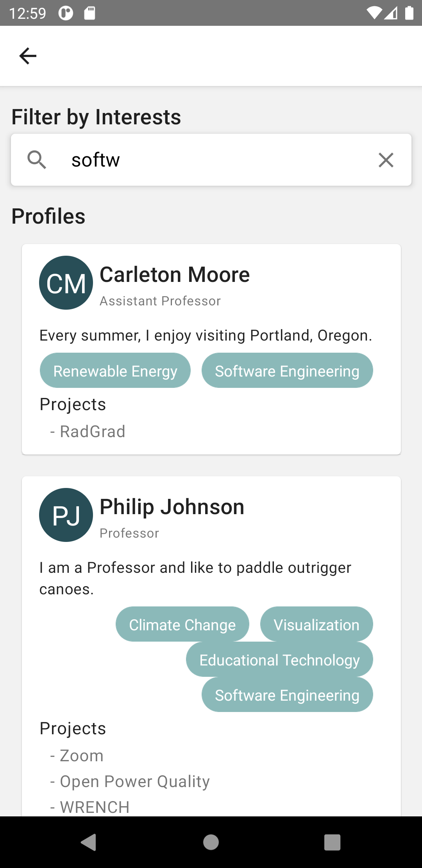Select the Renewable Energy interest chip
Viewport: 422px width, 868px height.
(x=115, y=371)
